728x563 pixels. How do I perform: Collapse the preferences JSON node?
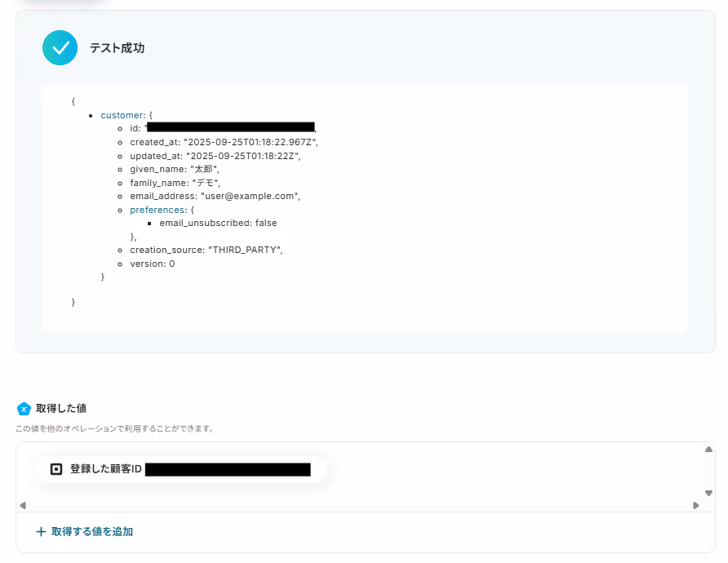point(158,210)
